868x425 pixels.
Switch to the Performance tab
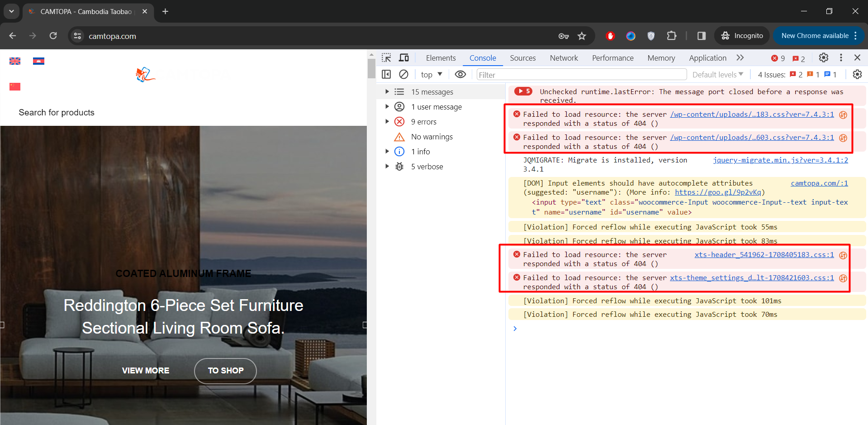point(612,58)
